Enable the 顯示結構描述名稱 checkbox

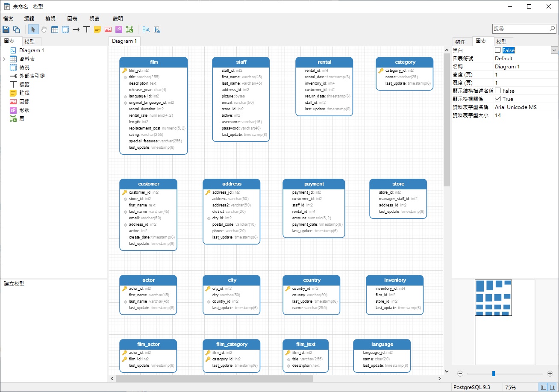[497, 91]
